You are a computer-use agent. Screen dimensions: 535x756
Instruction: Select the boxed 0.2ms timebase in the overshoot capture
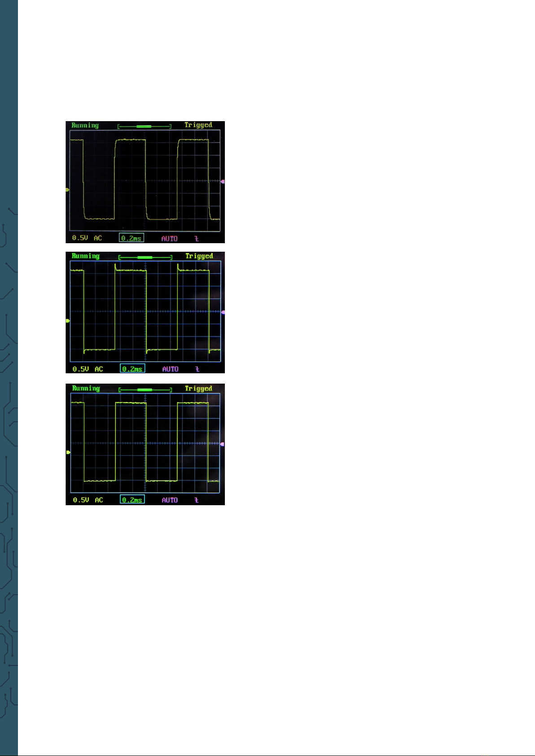pyautogui.click(x=132, y=368)
